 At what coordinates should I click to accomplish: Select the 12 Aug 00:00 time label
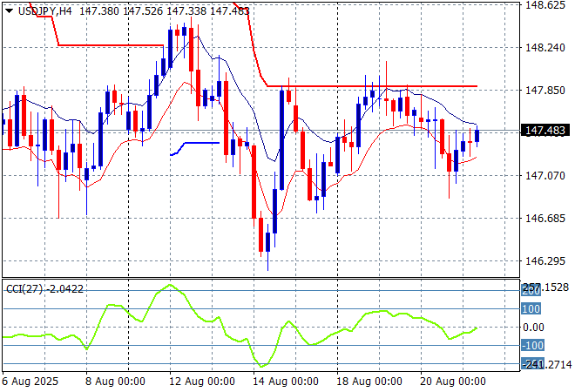[x=202, y=382]
